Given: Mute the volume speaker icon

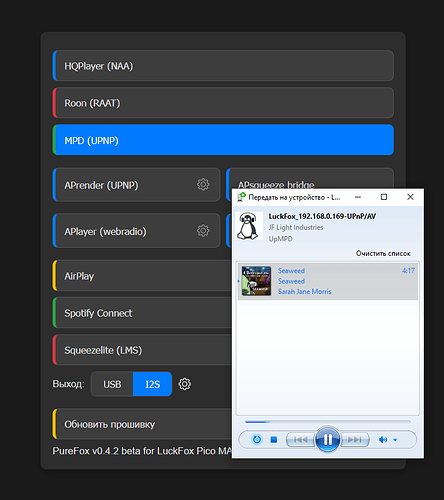Looking at the screenshot, I should (383, 440).
